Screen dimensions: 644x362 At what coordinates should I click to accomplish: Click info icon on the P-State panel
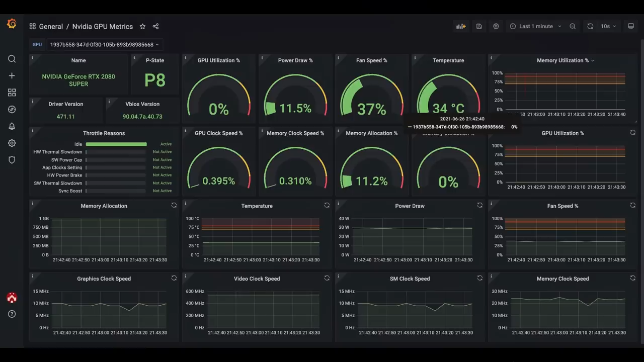pyautogui.click(x=134, y=58)
